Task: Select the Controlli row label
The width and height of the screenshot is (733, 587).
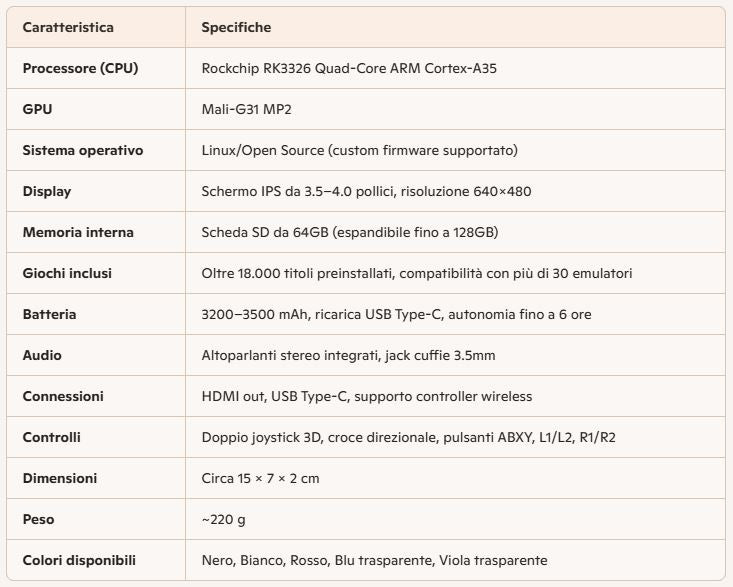Action: point(52,437)
